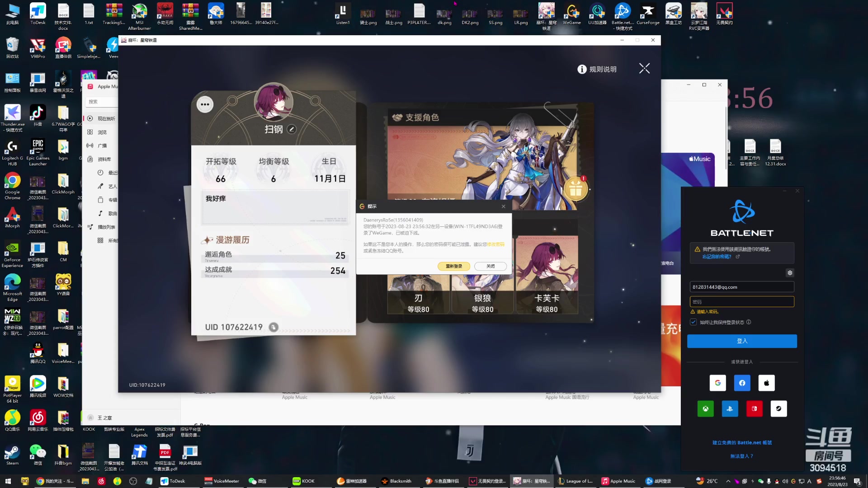The image size is (868, 488).
Task: Click the Battle.net email input field
Action: pos(742,287)
